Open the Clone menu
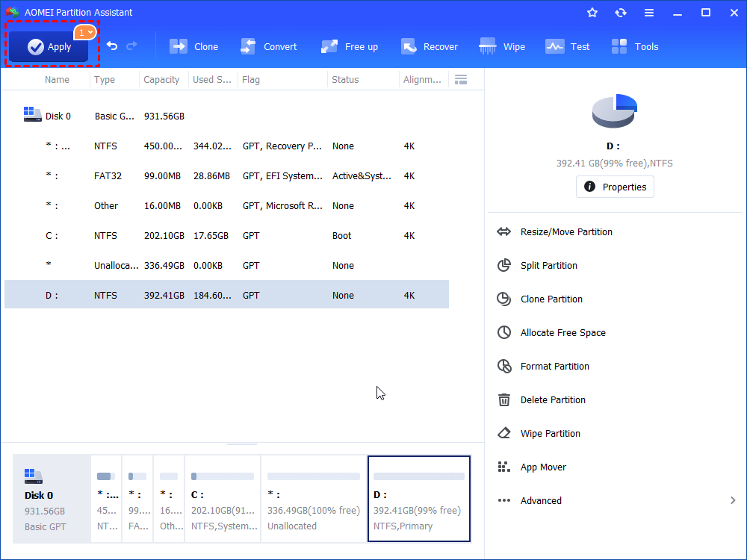Viewport: 747px width, 560px height. click(194, 46)
